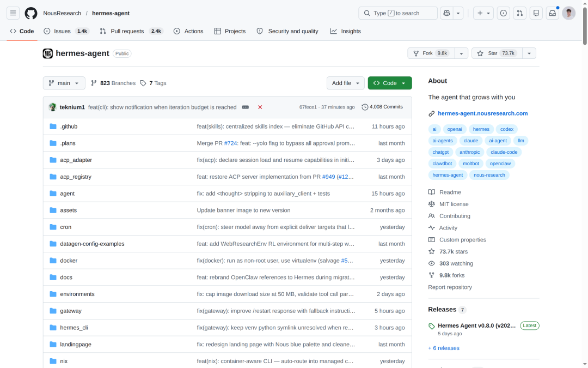
Task: Open the Issues tab
Action: tap(66, 31)
